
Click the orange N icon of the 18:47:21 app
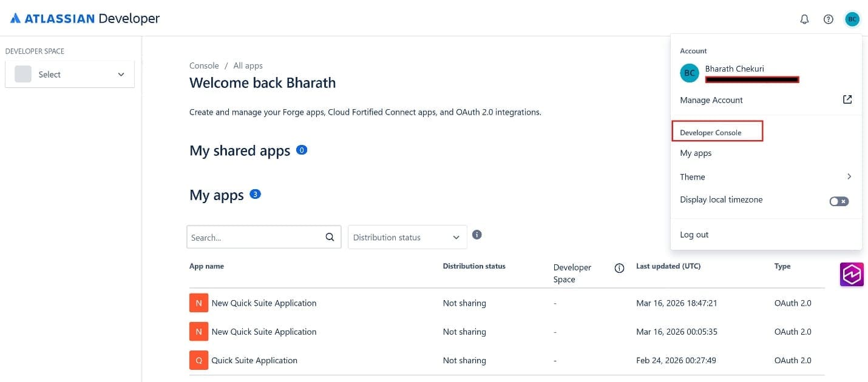pyautogui.click(x=198, y=303)
